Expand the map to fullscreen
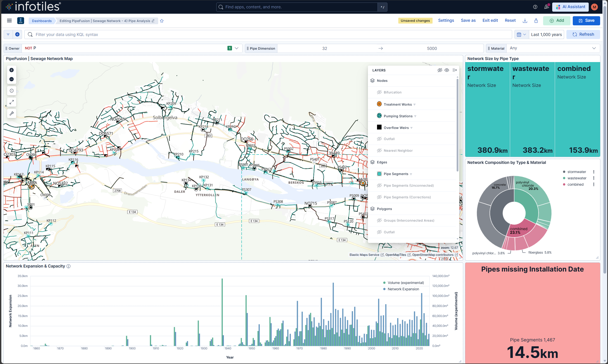This screenshot has width=608, height=364. click(11, 102)
